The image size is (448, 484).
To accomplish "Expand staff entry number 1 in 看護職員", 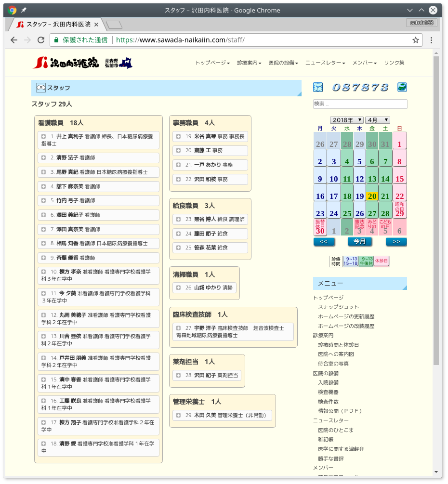I will [43, 136].
